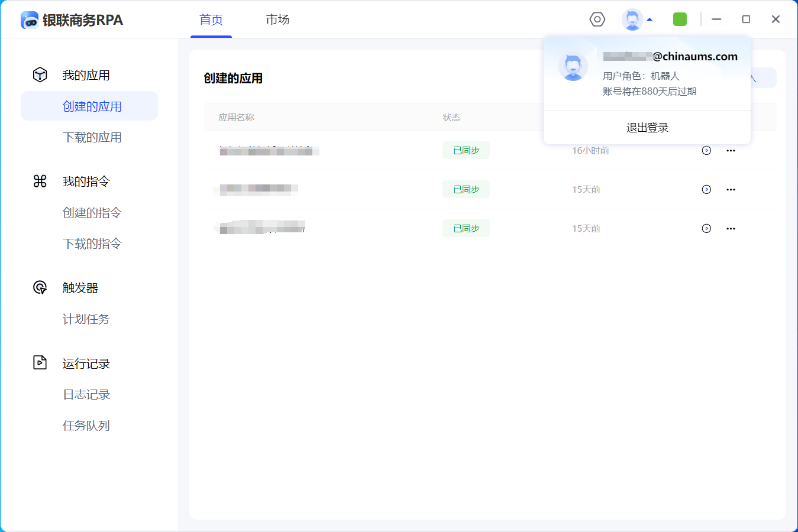Click the user avatar in title bar

632,20
